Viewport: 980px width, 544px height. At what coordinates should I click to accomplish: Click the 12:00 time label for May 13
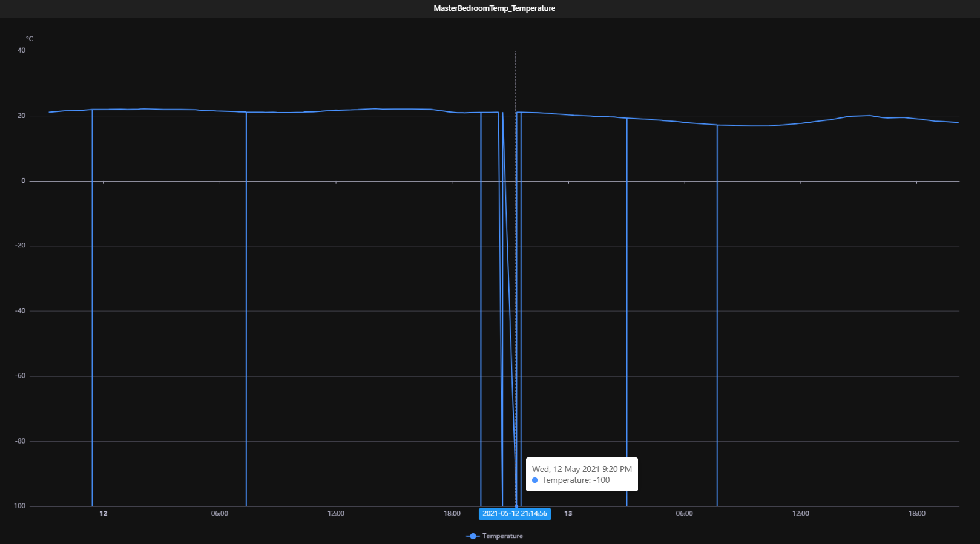(x=801, y=514)
